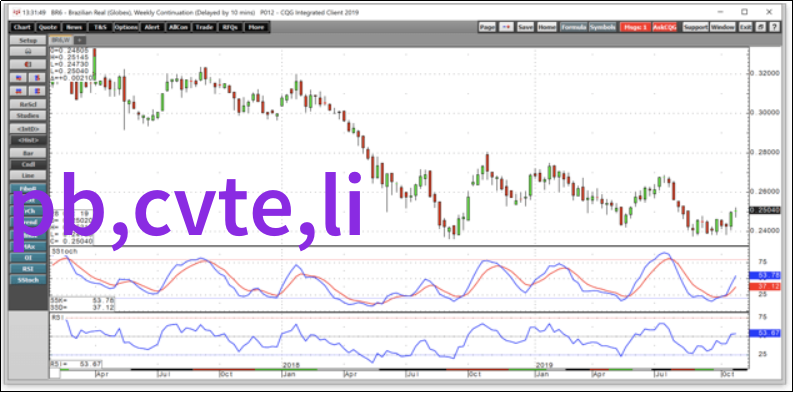This screenshot has width=794, height=393.
Task: Click the AskCQG red button
Action: [x=664, y=27]
